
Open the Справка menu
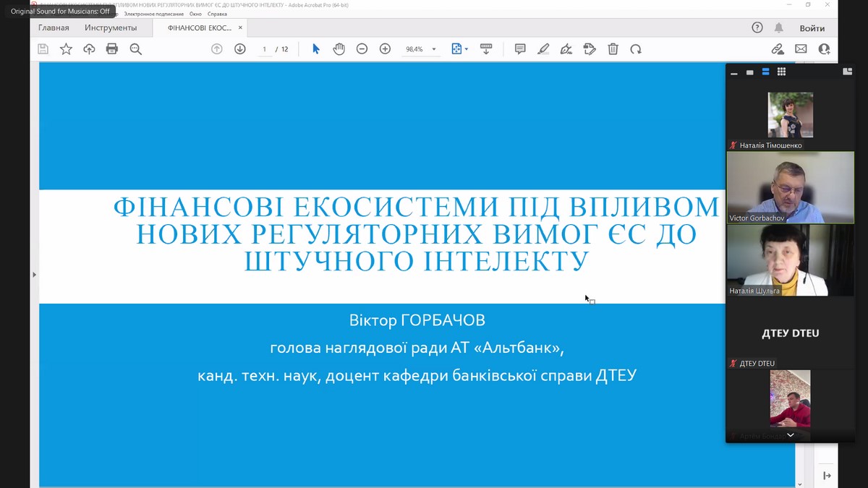click(217, 14)
